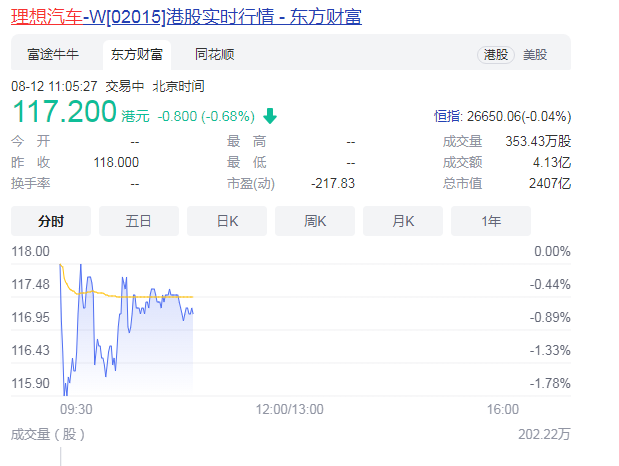Click the change value -0.800 (-0.68%)

tap(206, 116)
